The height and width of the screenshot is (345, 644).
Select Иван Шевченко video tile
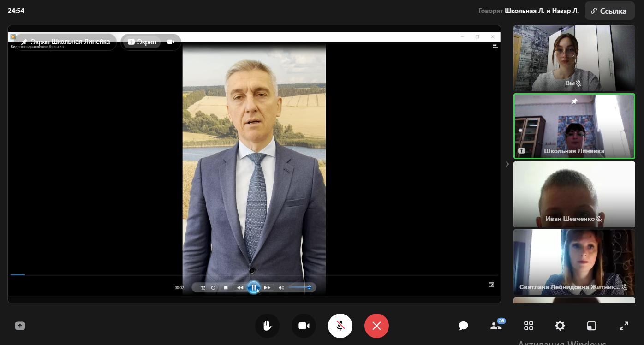tap(574, 194)
